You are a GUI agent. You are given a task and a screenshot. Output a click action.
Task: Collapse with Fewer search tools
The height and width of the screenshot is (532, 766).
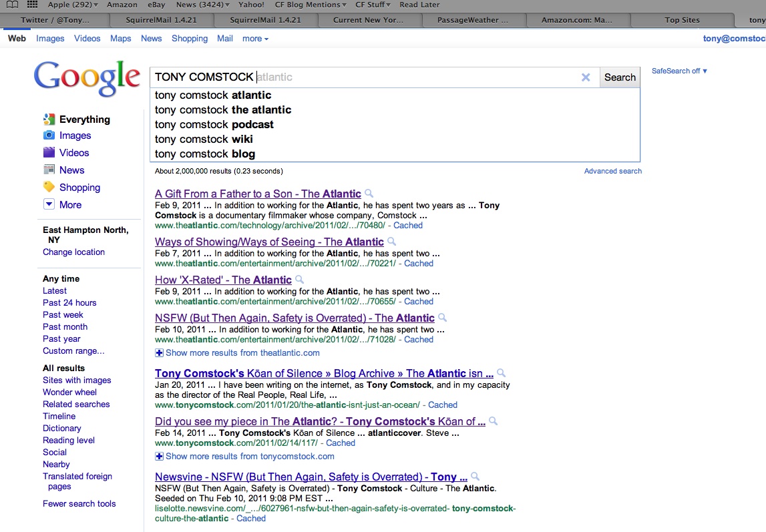[79, 504]
